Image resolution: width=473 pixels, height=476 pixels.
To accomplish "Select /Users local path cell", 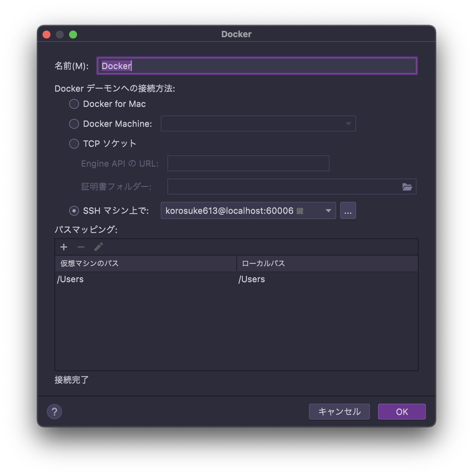I will pos(327,279).
